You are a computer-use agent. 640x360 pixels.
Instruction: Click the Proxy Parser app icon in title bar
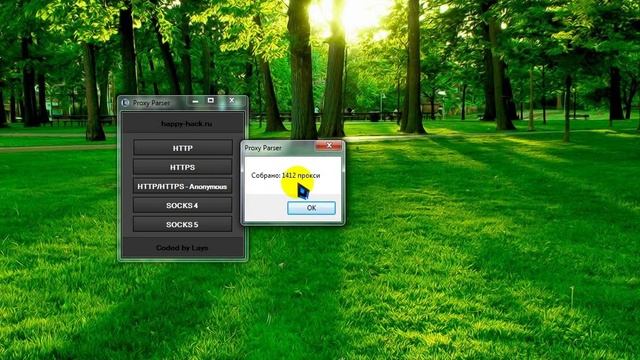pyautogui.click(x=125, y=103)
